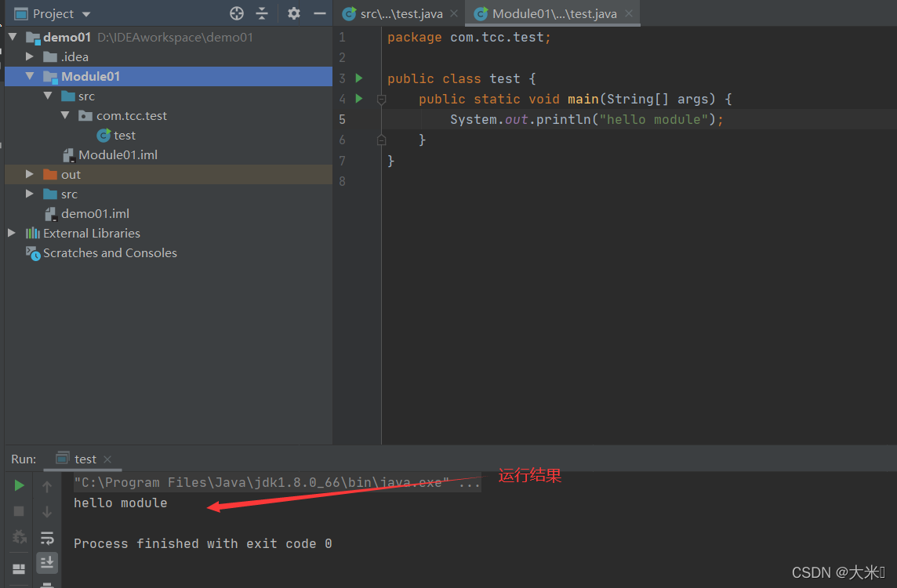This screenshot has height=588, width=897.
Task: Collapse the com.tcc.test package arrow
Action: (x=65, y=115)
